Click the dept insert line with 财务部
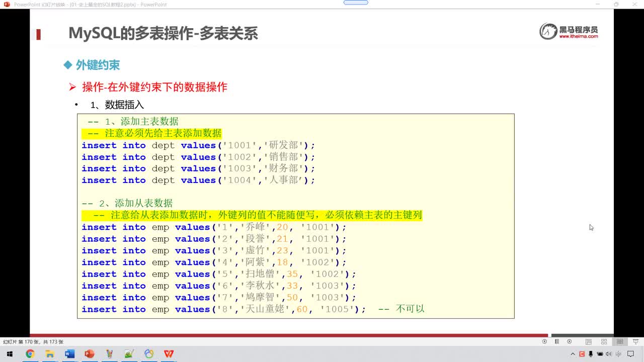The width and height of the screenshot is (644, 362). [198, 168]
